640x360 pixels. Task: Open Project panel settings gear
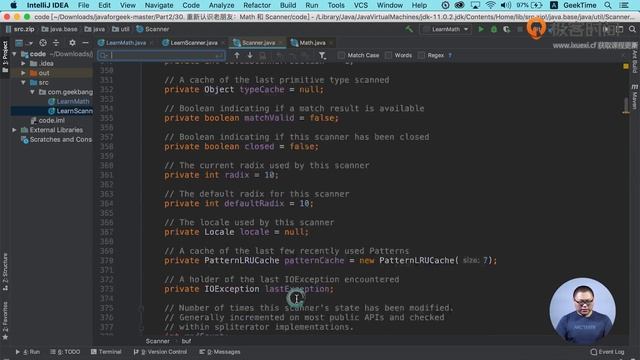72,43
